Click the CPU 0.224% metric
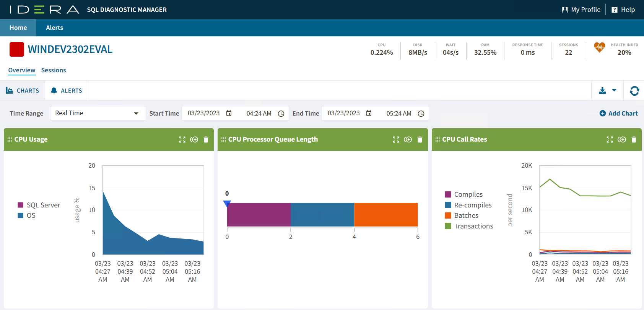 coord(382,50)
